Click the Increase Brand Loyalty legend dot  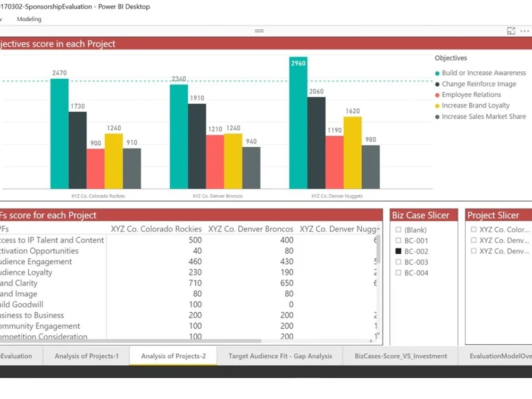437,106
